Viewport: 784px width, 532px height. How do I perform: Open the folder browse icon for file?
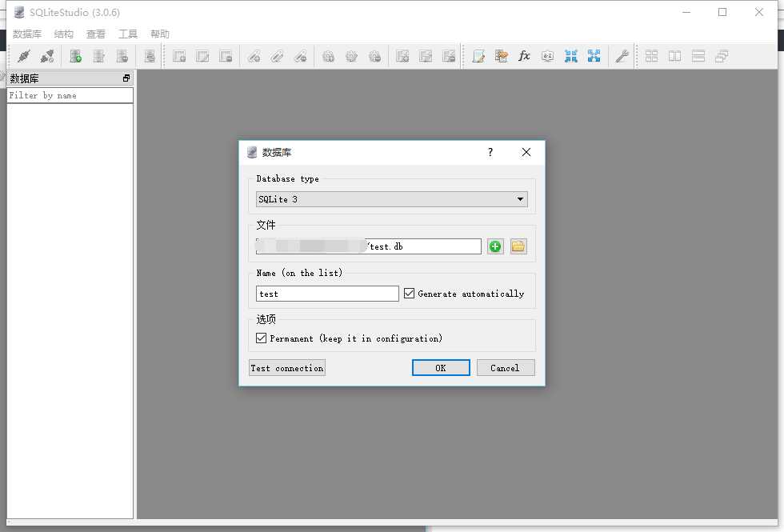(x=518, y=246)
